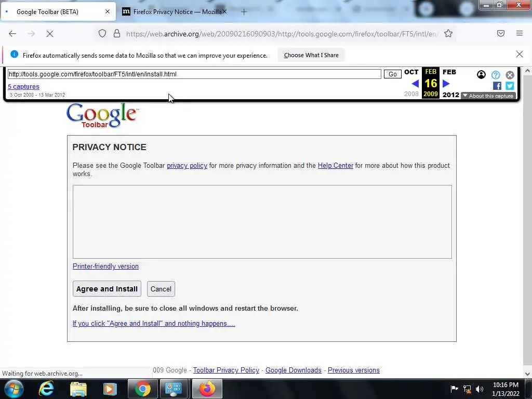Screen dimensions: 532x399
Task: Bookmark this page with the star icon
Action: click(448, 33)
